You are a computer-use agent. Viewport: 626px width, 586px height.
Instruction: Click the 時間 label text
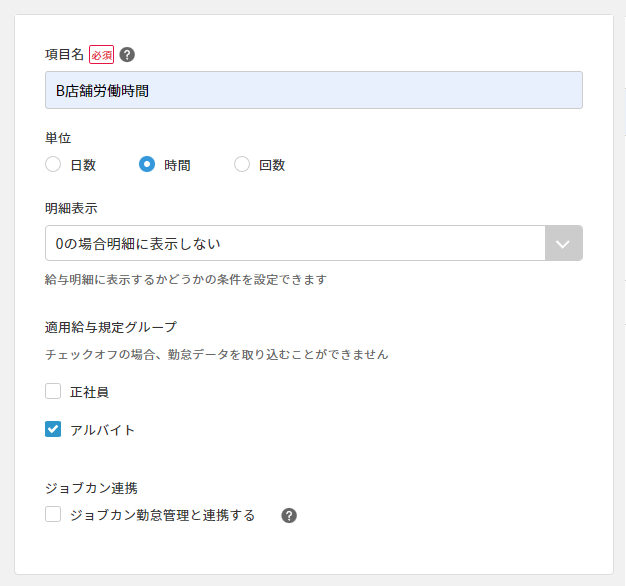[177, 166]
